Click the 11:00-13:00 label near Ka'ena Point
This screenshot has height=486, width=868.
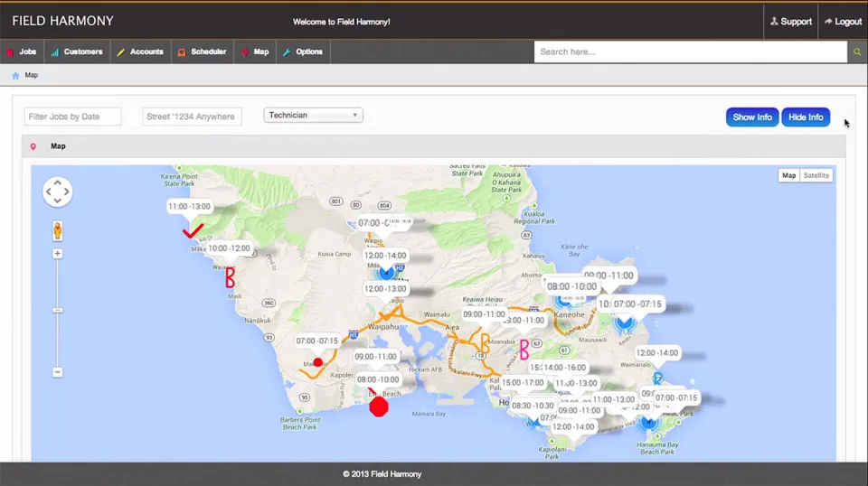(x=189, y=206)
